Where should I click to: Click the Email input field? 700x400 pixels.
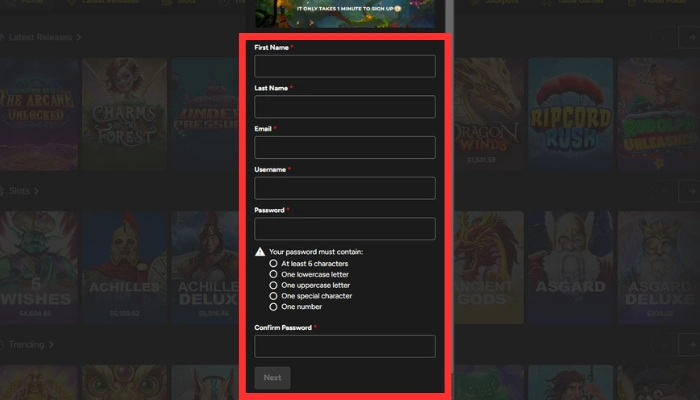coord(345,148)
